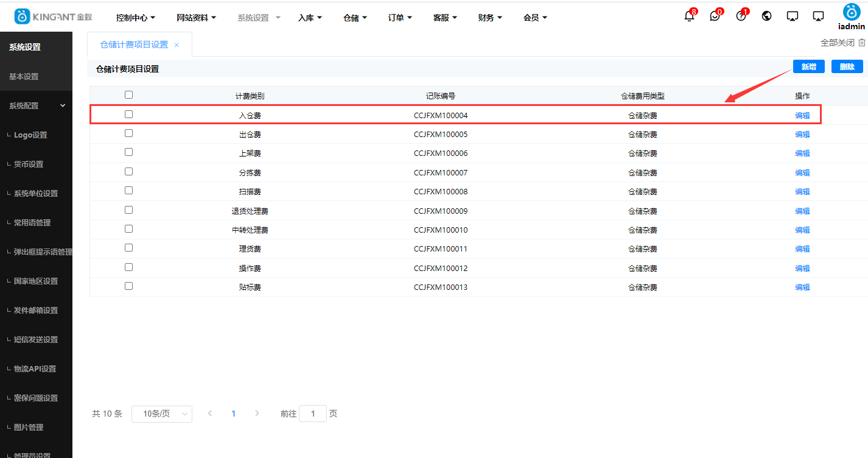This screenshot has height=458, width=868.
Task: Expand the 系统配置 sidebar section
Action: coord(37,105)
